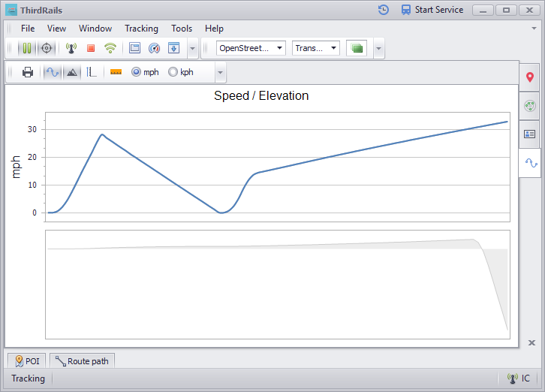This screenshot has width=545, height=392.
Task: Click the window layout icon in toolbar
Action: pyautogui.click(x=134, y=48)
